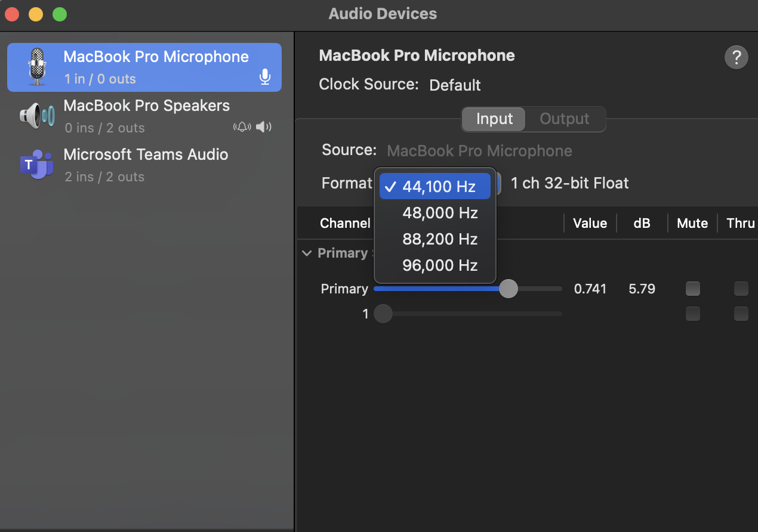The height and width of the screenshot is (532, 758).
Task: Collapse the Primary stream disclosure chevron
Action: [x=307, y=253]
